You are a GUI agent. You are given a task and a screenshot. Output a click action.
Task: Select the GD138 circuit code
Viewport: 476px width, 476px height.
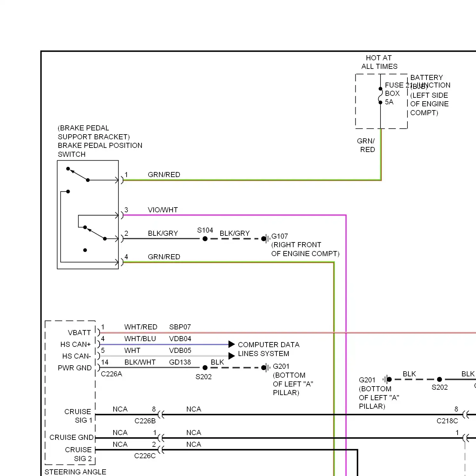pyautogui.click(x=180, y=362)
